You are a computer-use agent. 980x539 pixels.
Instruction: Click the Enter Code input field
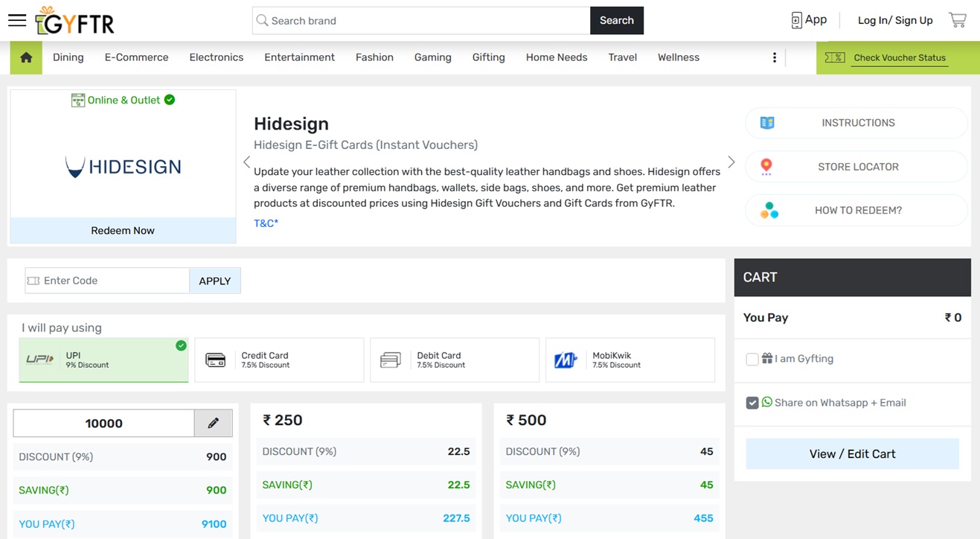pos(114,281)
